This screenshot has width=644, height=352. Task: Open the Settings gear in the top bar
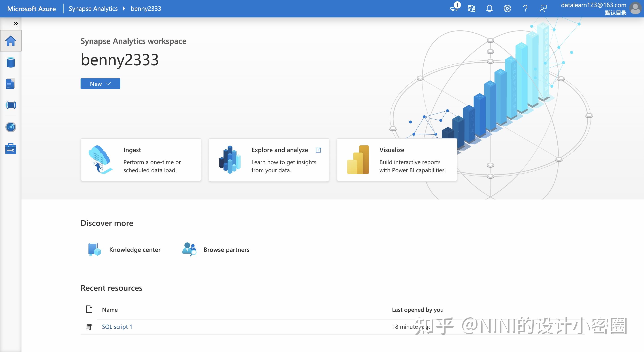(507, 8)
